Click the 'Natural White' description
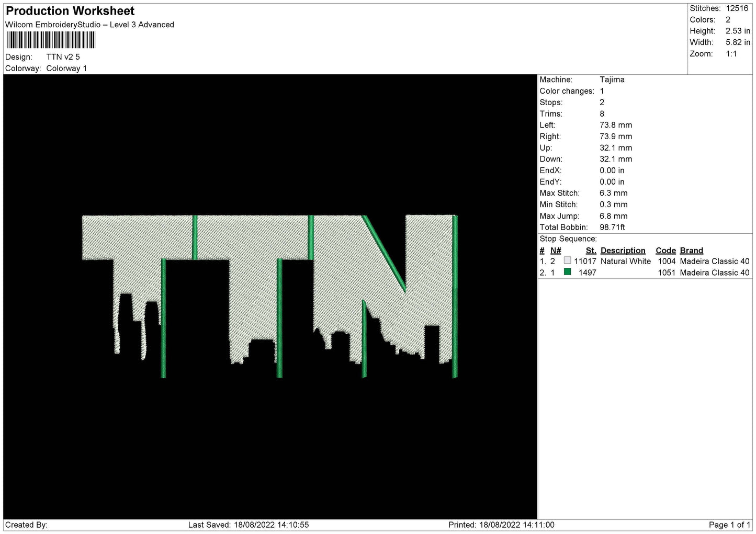The height and width of the screenshot is (534, 756). [x=626, y=262]
